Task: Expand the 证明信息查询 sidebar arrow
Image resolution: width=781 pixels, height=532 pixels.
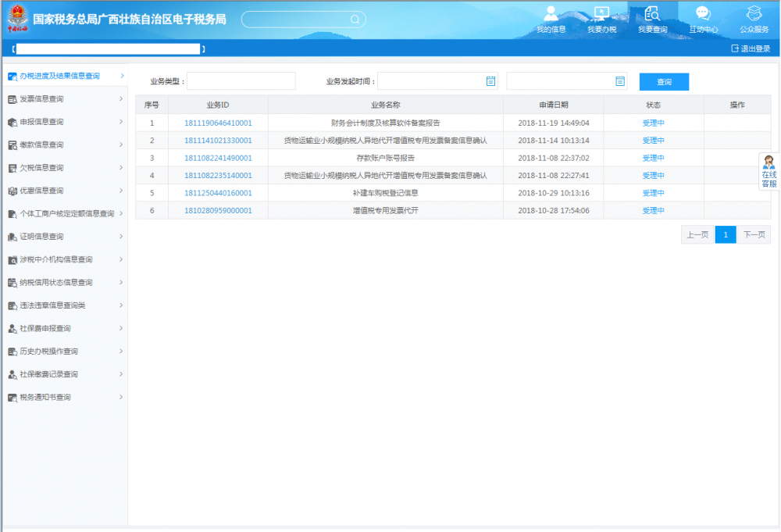Action: [121, 237]
